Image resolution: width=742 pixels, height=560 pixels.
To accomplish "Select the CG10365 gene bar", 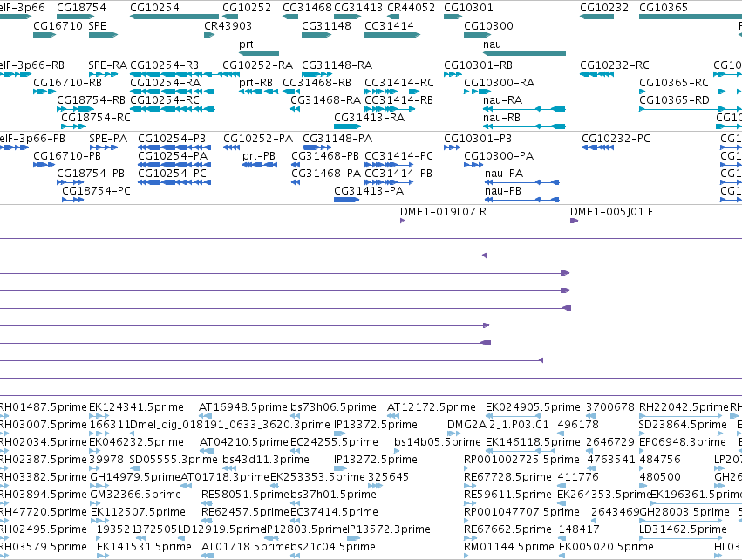I will point(691,17).
